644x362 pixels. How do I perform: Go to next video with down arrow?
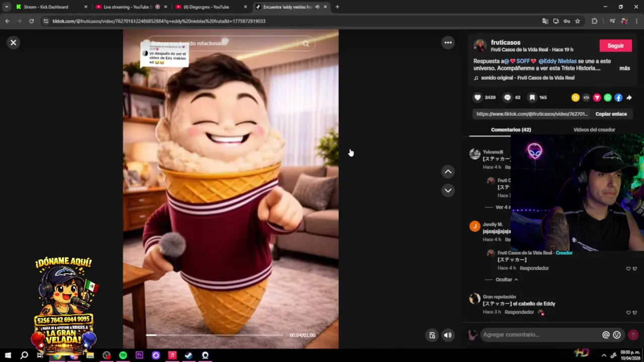pos(448,191)
